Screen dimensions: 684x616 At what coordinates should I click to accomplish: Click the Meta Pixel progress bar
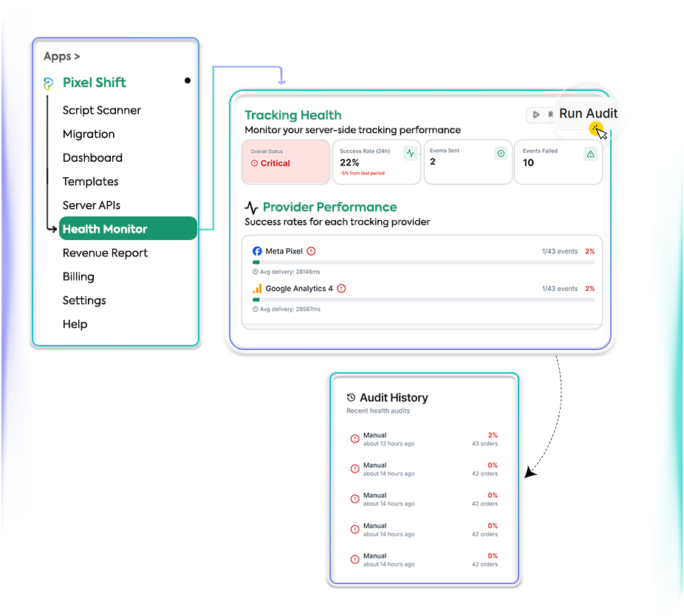(x=423, y=263)
